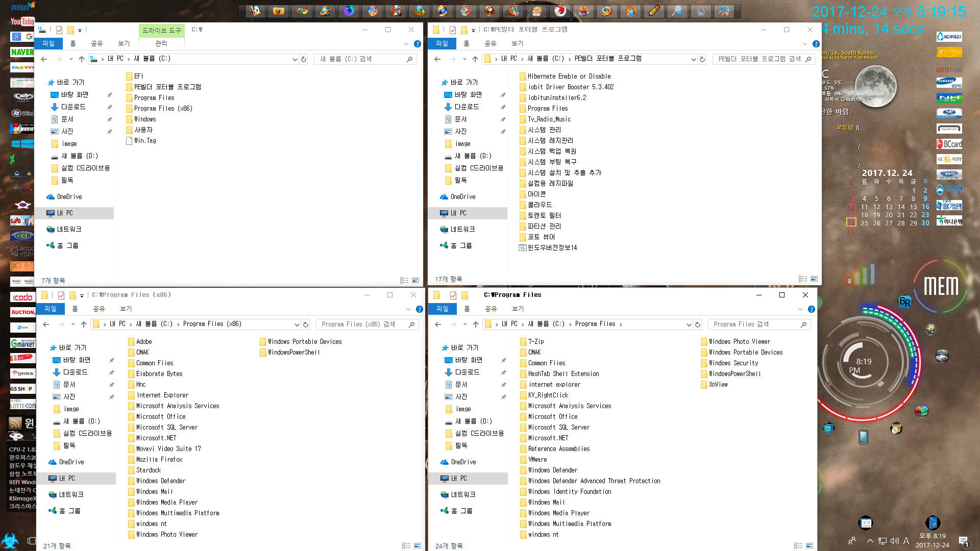The height and width of the screenshot is (551, 980).
Task: Click the Task View icon on the taskbar
Action: point(31,540)
